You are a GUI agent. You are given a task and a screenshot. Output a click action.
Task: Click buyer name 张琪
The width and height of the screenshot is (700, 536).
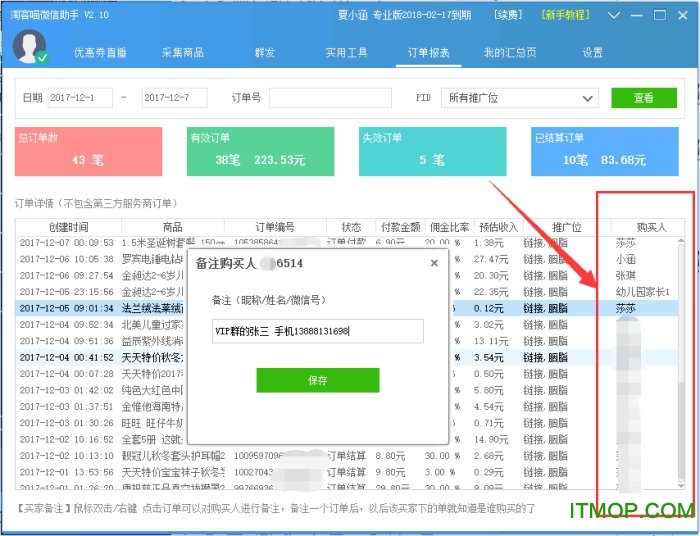625,275
